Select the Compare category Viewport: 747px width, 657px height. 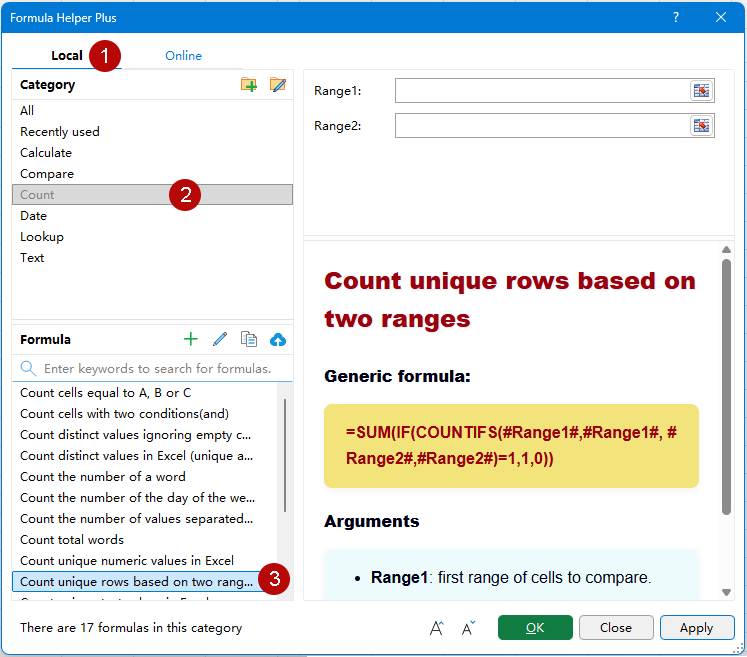click(152, 173)
